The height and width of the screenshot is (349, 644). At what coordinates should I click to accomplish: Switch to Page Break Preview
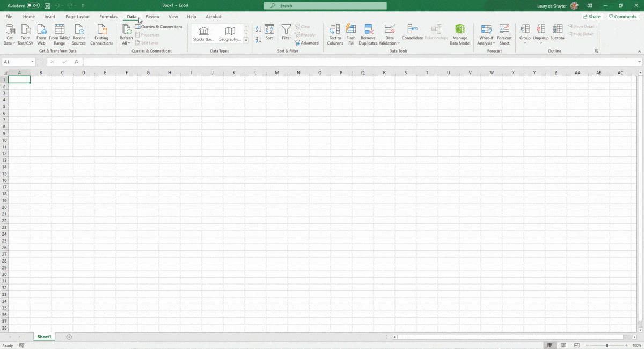tap(577, 345)
